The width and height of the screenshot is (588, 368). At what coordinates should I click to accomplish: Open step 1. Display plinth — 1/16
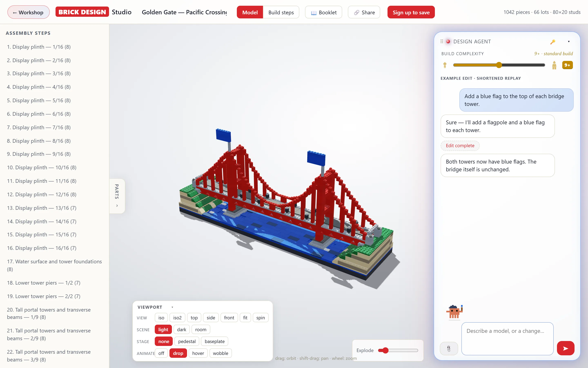point(39,47)
